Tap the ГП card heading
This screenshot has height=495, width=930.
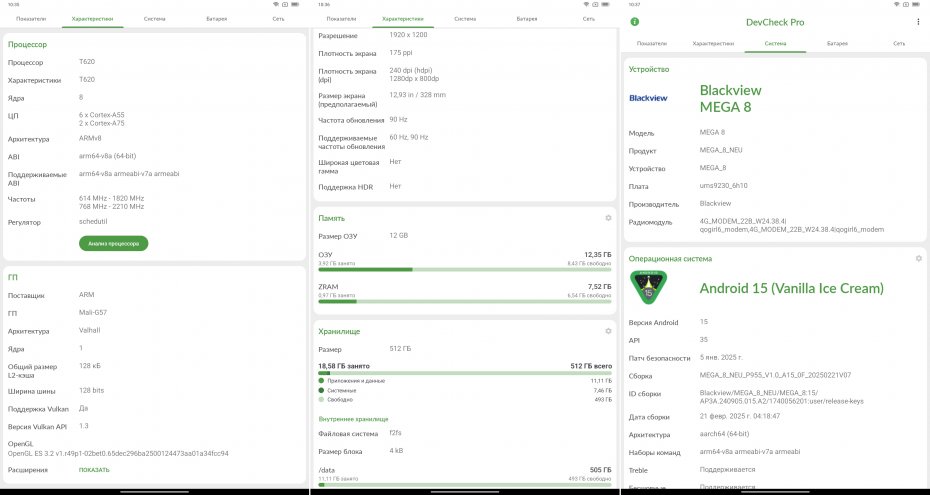[12, 277]
